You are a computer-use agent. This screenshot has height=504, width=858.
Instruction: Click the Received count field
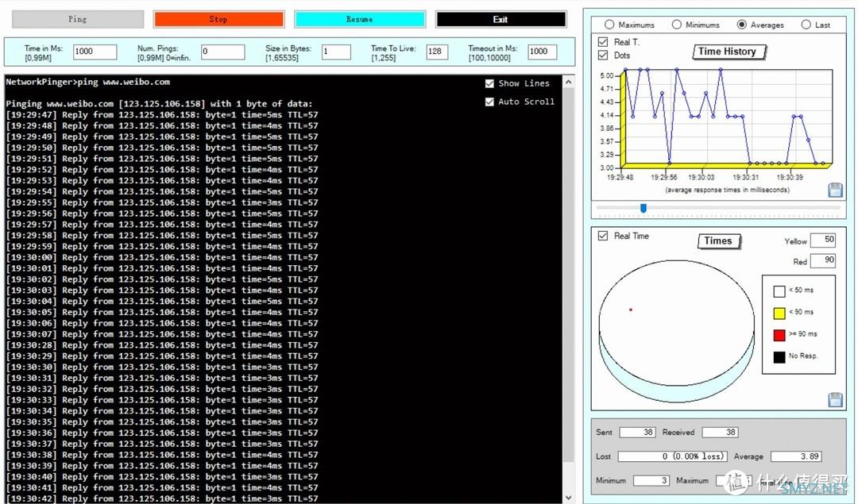(x=720, y=433)
